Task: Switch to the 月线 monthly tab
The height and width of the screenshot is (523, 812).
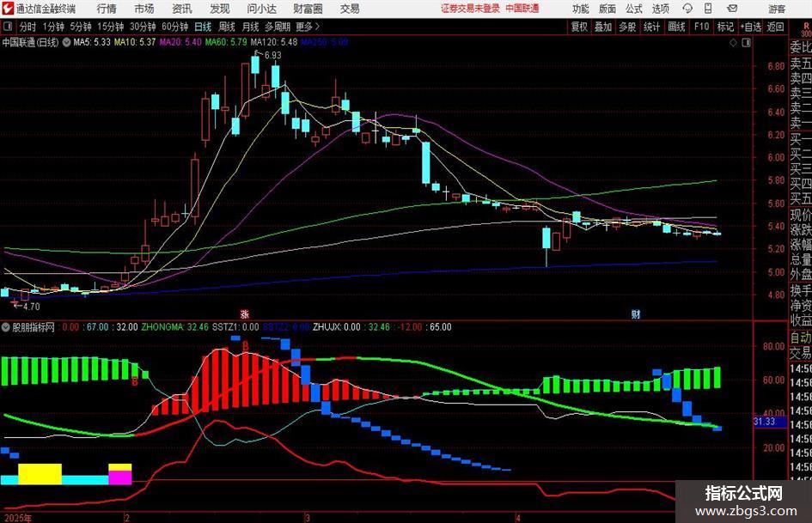Action: tap(249, 27)
